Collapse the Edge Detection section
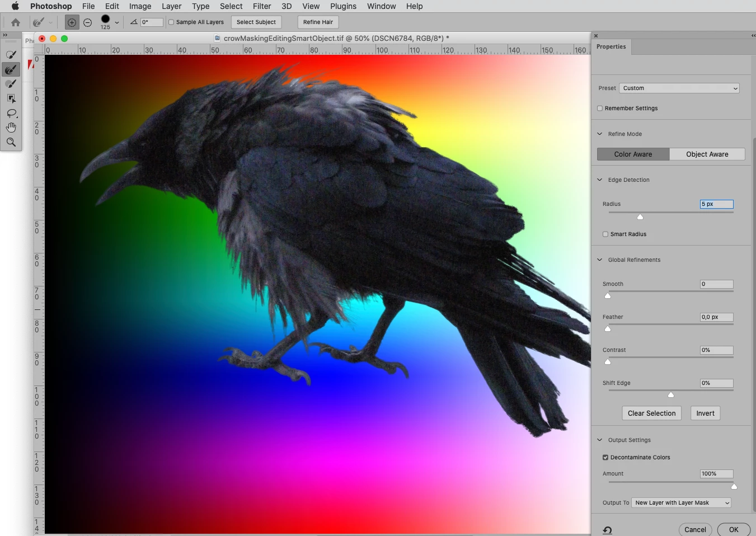Viewport: 756px width, 536px height. 600,180
